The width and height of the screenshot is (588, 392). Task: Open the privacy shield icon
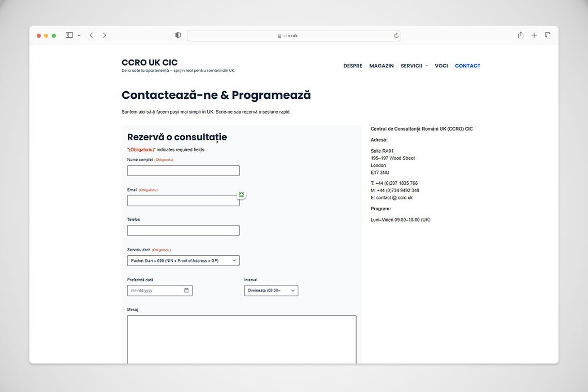click(178, 35)
